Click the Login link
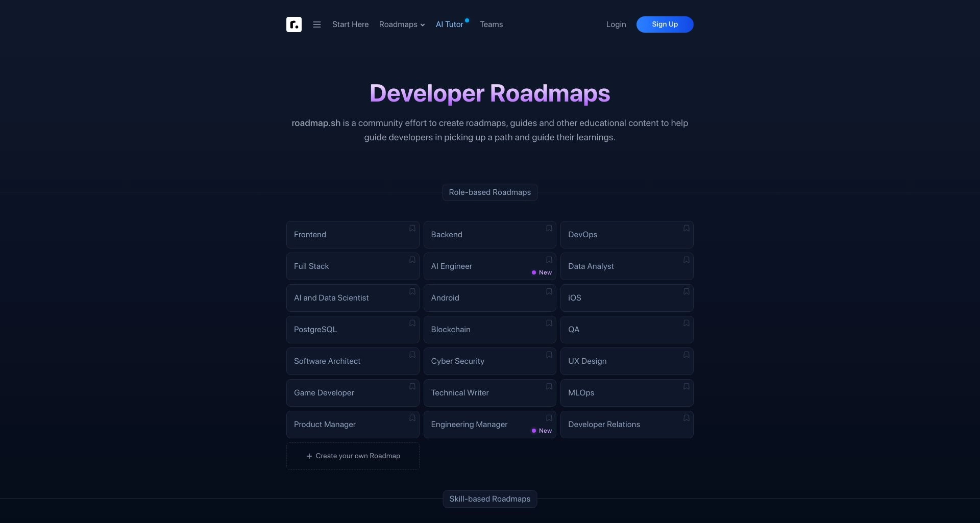 (616, 24)
